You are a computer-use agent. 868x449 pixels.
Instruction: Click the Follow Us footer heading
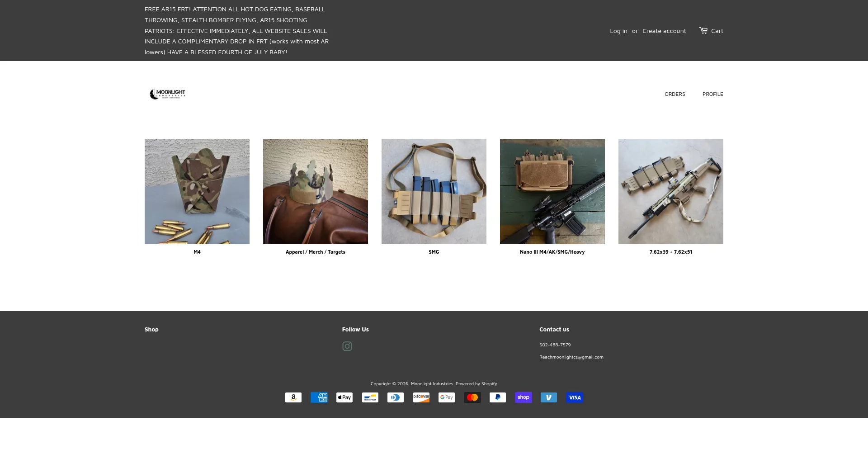click(355, 330)
